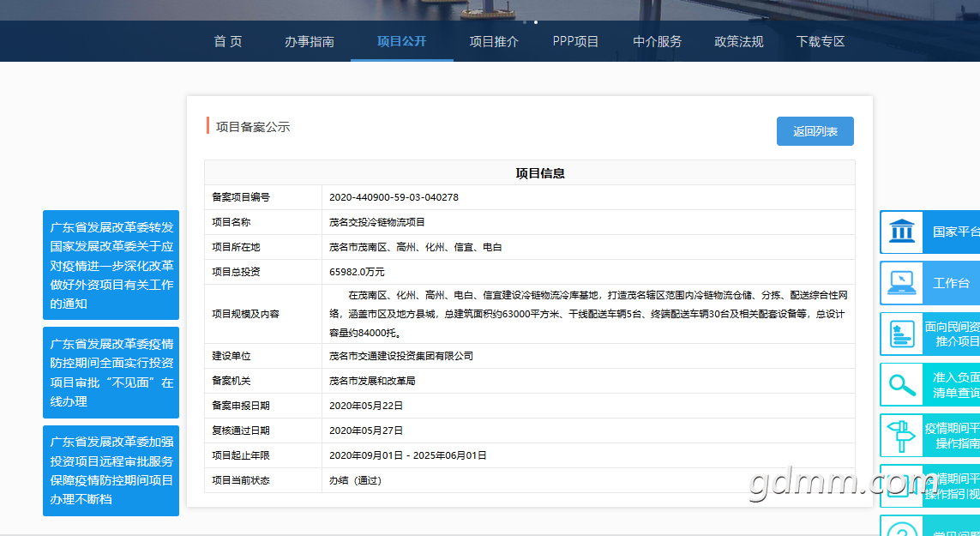Click the 准入负面清单查询 magnifier icon
Image resolution: width=980 pixels, height=536 pixels.
[x=902, y=385]
